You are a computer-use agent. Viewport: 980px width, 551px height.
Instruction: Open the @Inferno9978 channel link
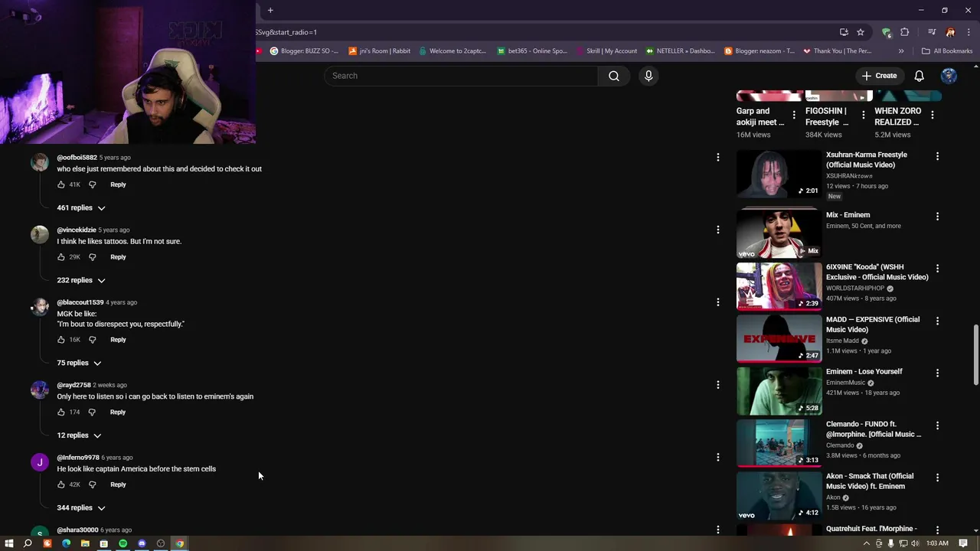pos(78,458)
